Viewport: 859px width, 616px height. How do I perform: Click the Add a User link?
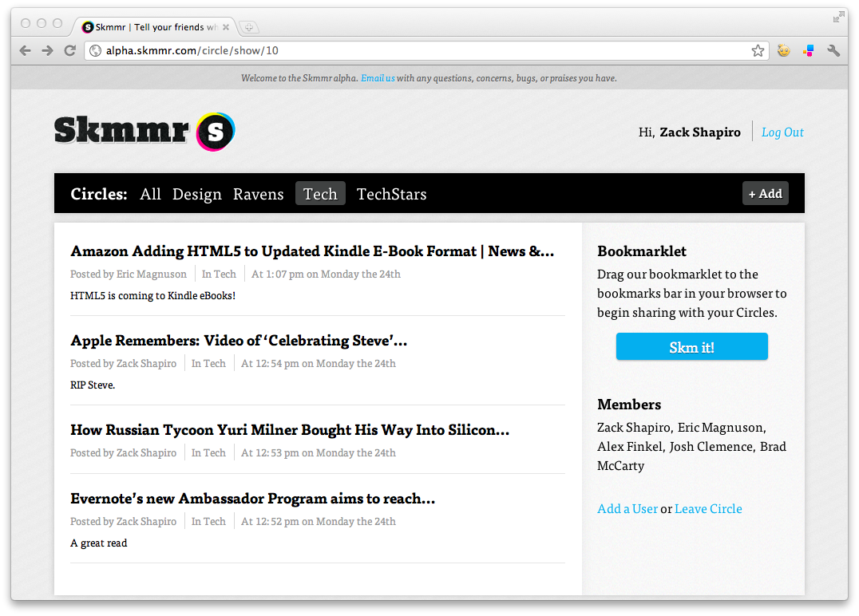pos(627,509)
